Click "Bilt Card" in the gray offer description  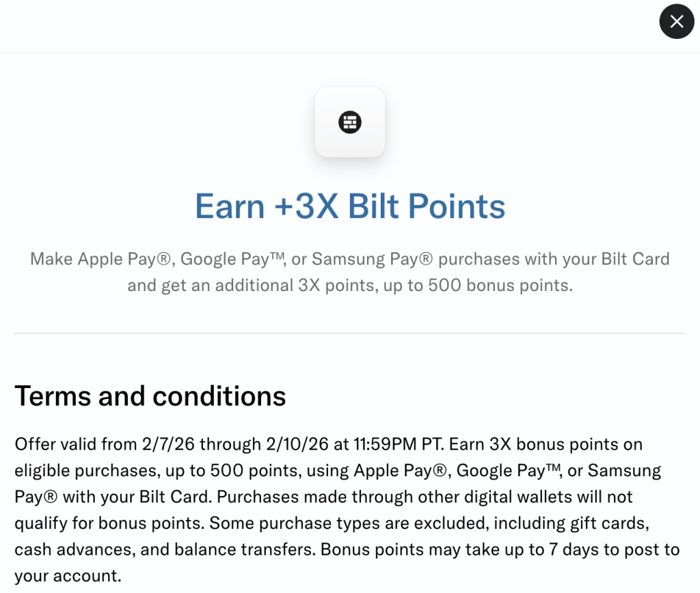(x=635, y=260)
